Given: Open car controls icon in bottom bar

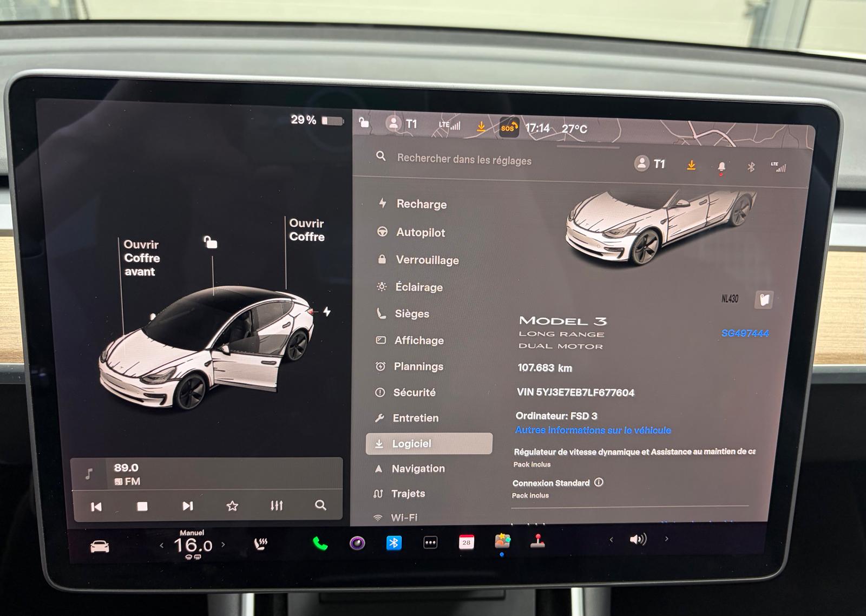Looking at the screenshot, I should pos(100,547).
